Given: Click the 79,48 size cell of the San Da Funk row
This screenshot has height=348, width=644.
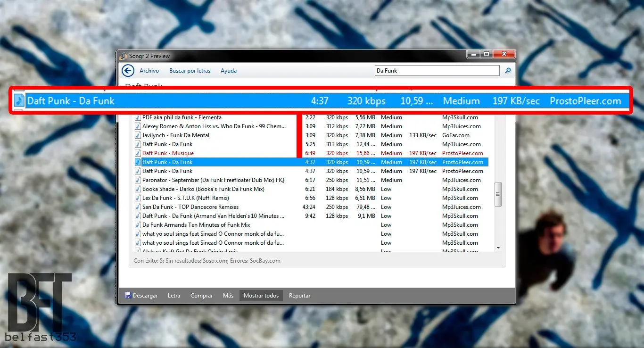Looking at the screenshot, I should [366, 207].
